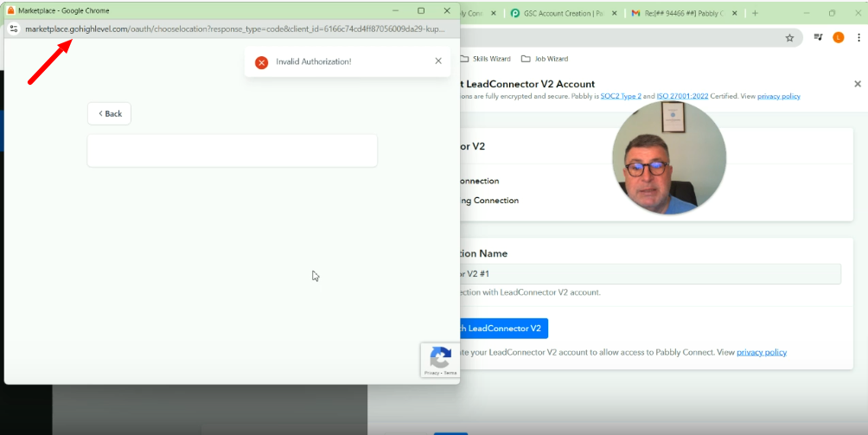Close the LeadConnector V2 Account dialog

(858, 84)
